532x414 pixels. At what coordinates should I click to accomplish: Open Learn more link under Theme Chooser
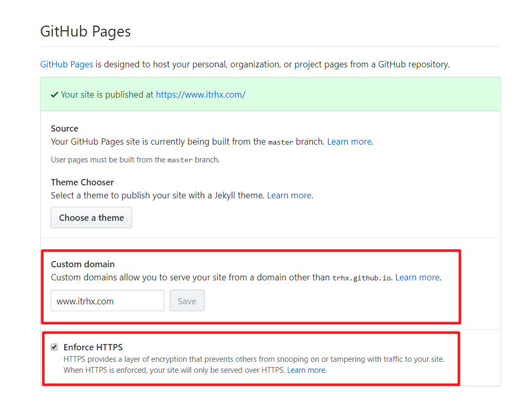[x=289, y=195]
